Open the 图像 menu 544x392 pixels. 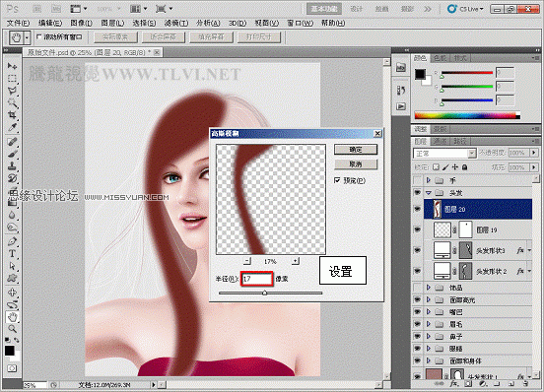coord(81,23)
